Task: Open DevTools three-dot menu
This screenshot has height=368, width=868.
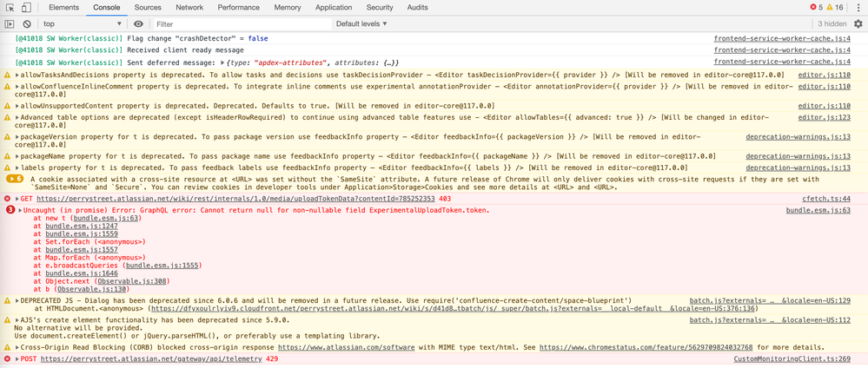Action: tap(858, 7)
